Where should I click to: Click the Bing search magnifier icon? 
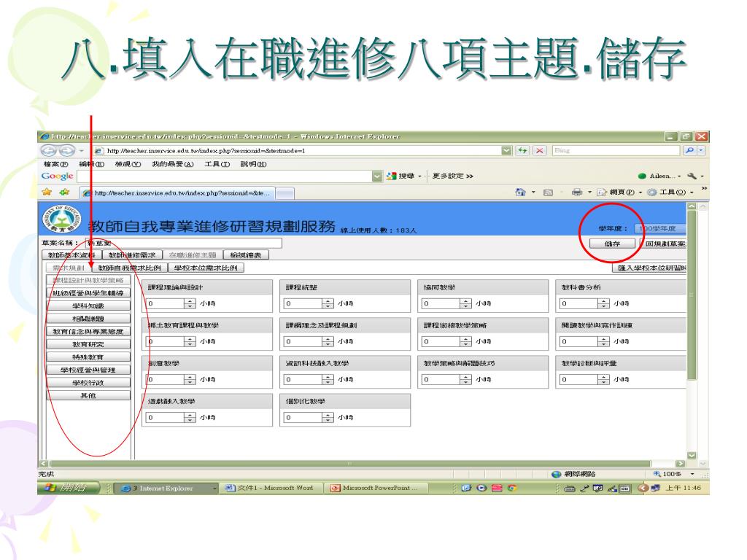[689, 150]
